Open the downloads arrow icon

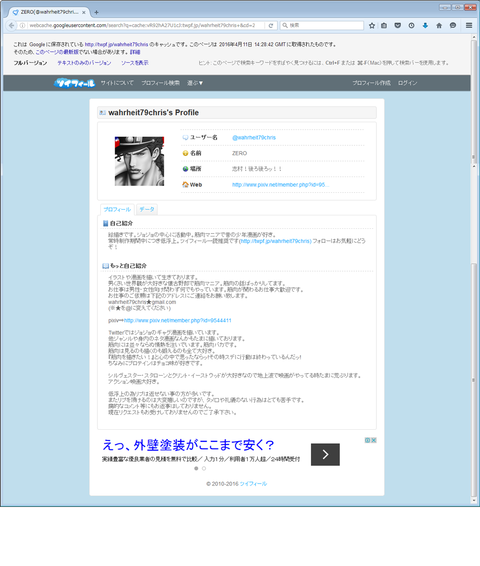click(x=425, y=25)
